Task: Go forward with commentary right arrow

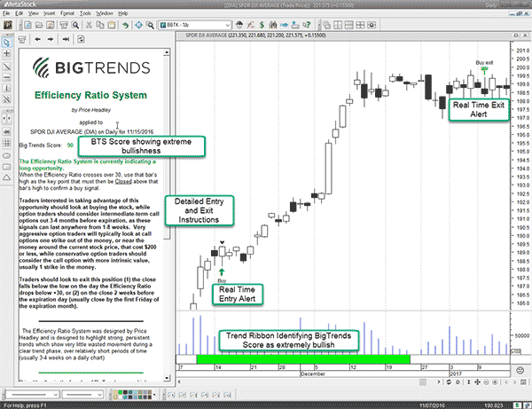Action: click(51, 39)
